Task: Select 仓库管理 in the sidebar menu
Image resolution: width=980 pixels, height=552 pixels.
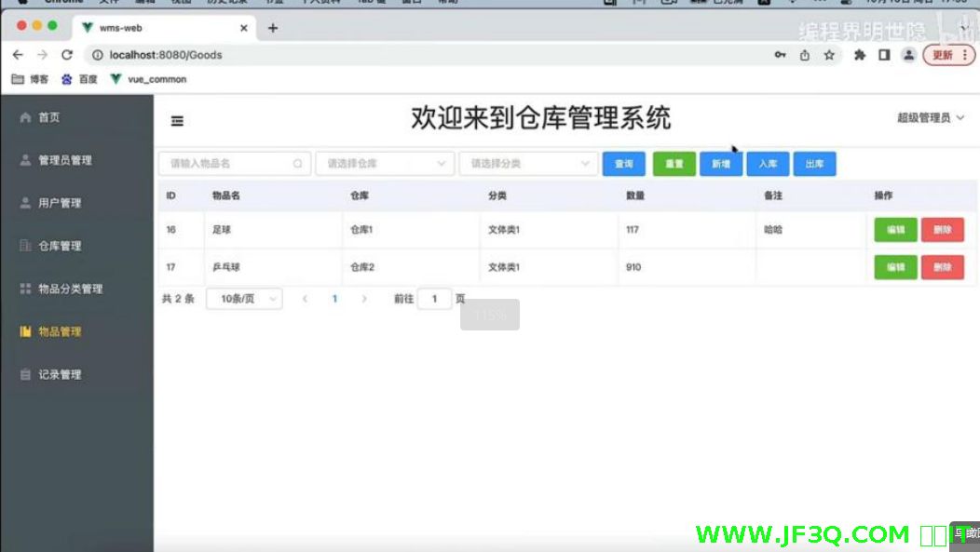Action: [60, 246]
